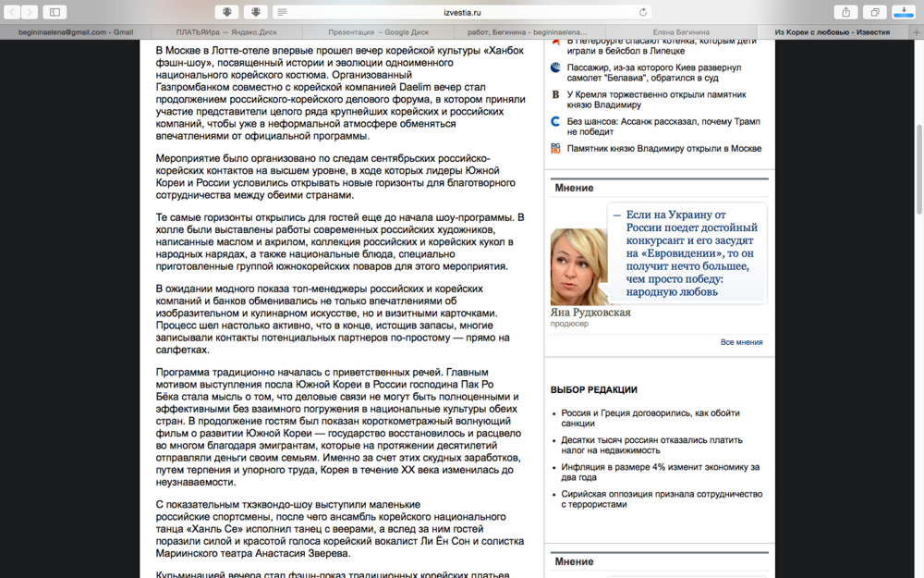Click paragraph starting Программа традиционно началась

coord(339,427)
